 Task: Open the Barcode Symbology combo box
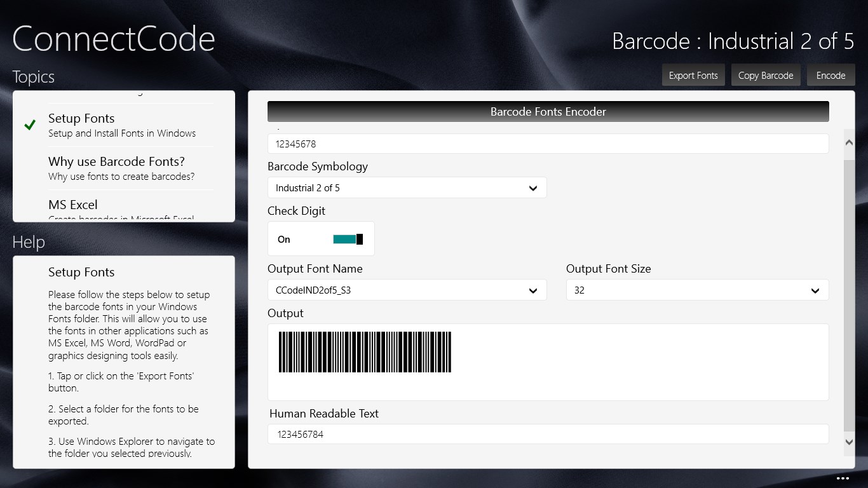coord(407,187)
